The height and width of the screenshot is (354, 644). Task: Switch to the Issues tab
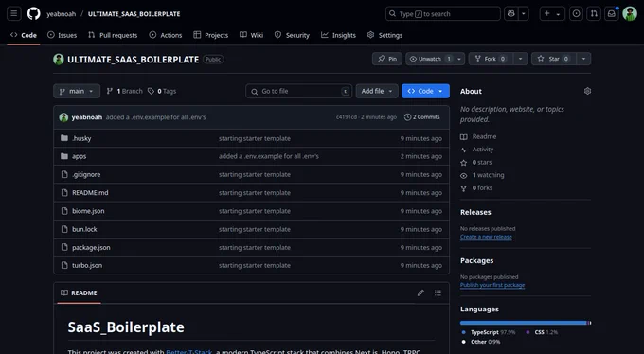pyautogui.click(x=62, y=35)
